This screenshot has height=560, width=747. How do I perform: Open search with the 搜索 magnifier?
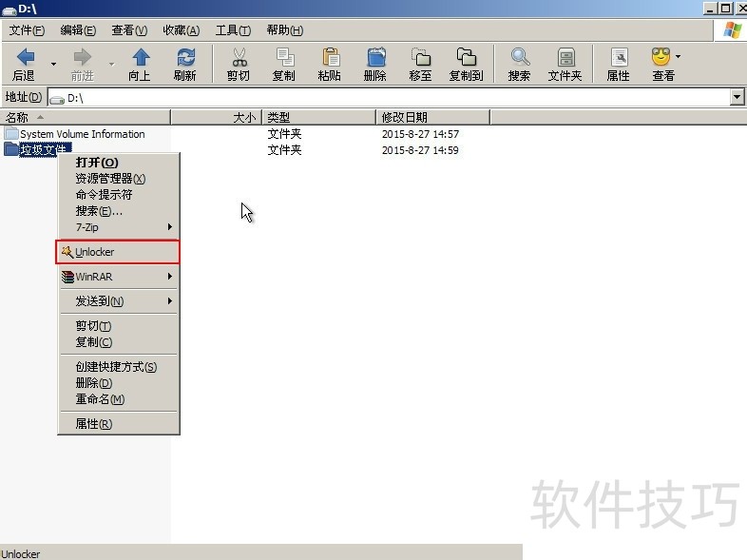point(519,65)
